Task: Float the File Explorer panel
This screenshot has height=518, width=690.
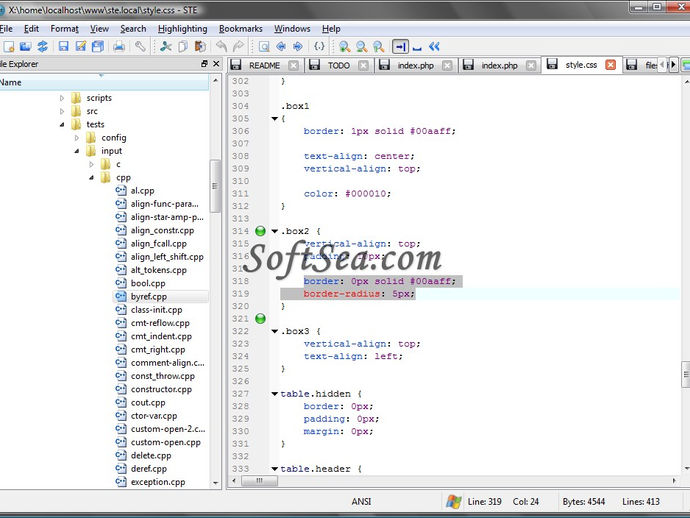Action: 204,64
